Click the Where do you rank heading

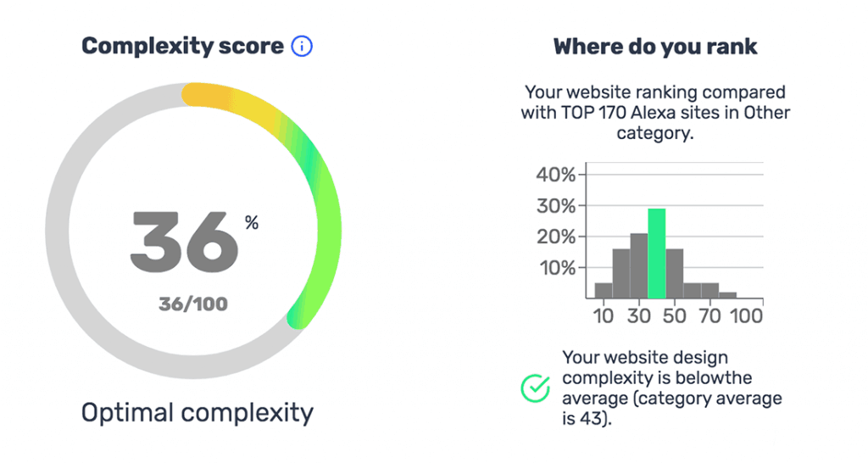click(655, 47)
